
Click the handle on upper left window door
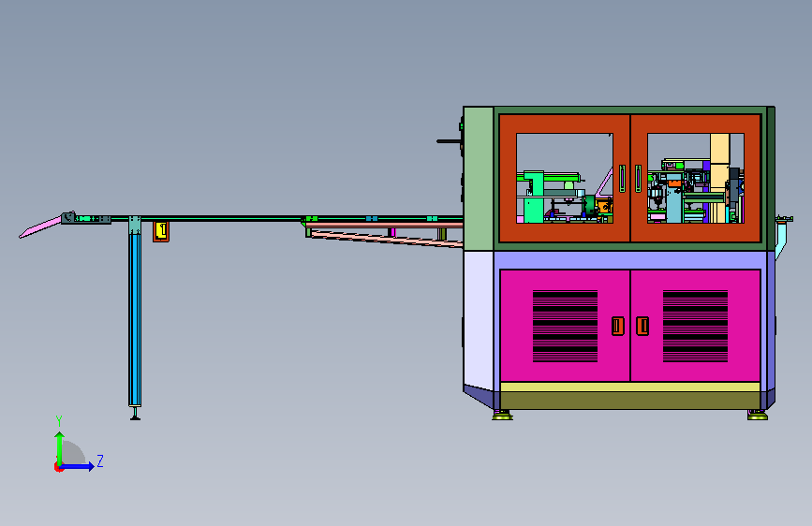click(622, 179)
